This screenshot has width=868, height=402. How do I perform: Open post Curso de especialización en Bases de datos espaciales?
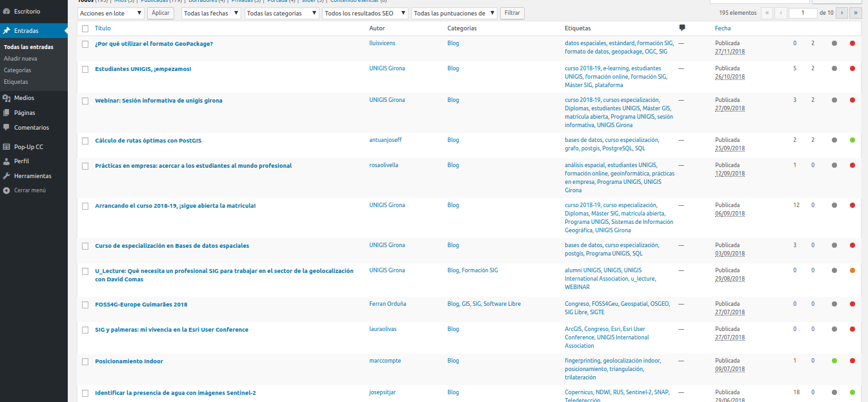[x=172, y=246]
